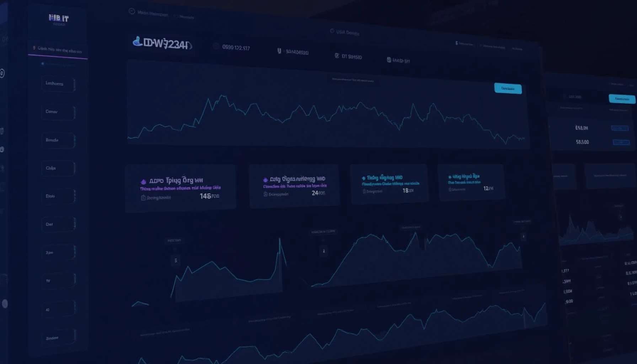The image size is (637, 364).
Task: Click the 148 value on the first card
Action: click(205, 196)
